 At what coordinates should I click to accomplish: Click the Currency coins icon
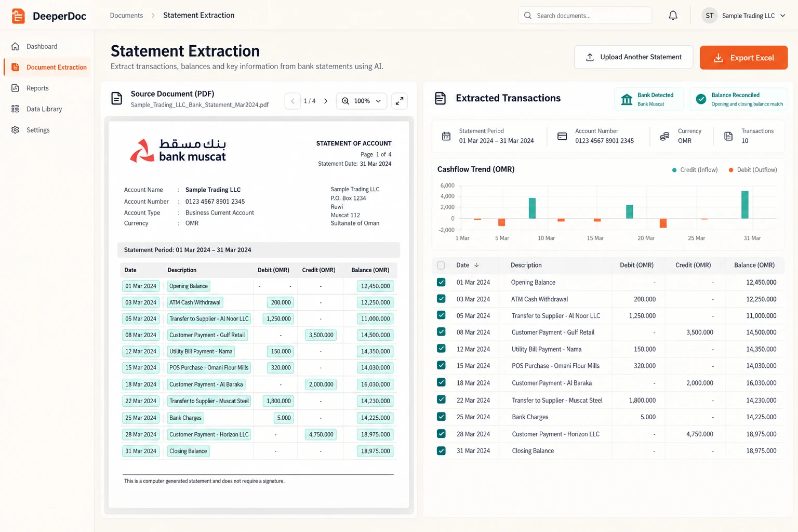click(x=664, y=136)
